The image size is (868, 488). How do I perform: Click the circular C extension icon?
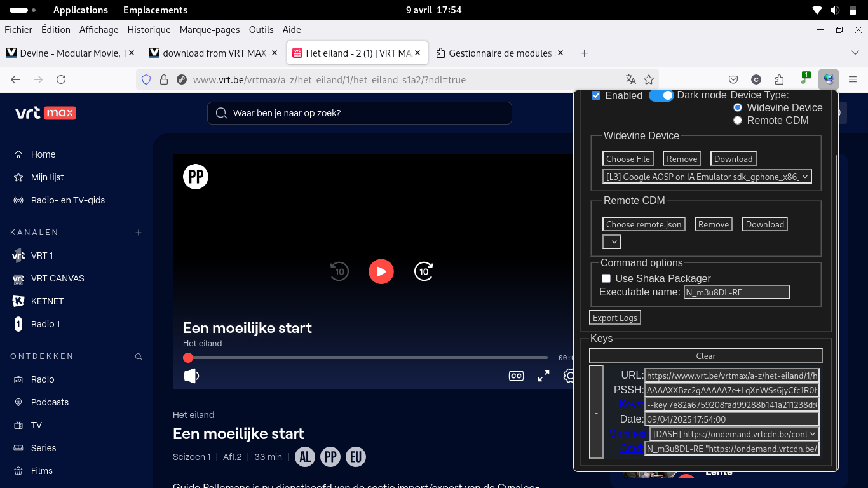coord(756,79)
